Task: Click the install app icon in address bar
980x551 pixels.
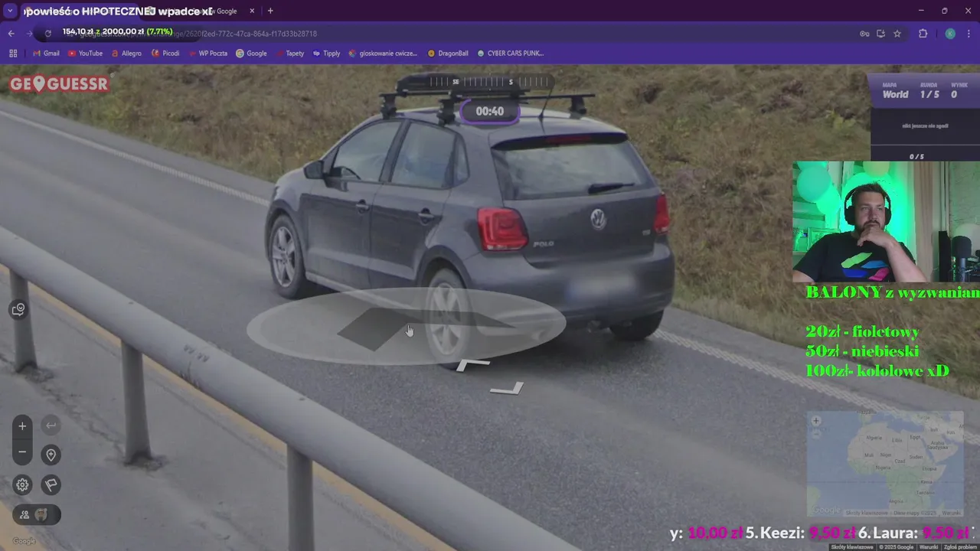Action: click(880, 34)
